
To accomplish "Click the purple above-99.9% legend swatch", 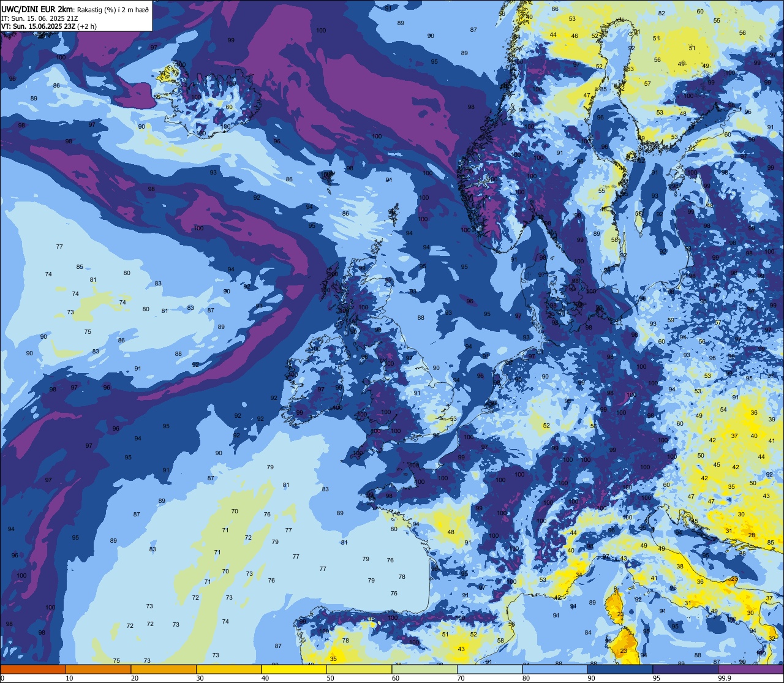I will (x=751, y=669).
